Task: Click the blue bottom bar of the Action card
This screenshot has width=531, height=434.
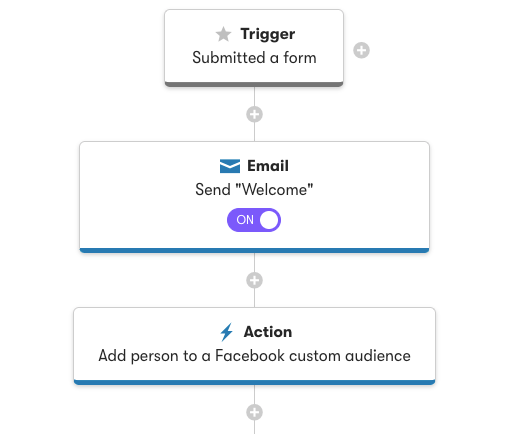Action: coord(254,383)
